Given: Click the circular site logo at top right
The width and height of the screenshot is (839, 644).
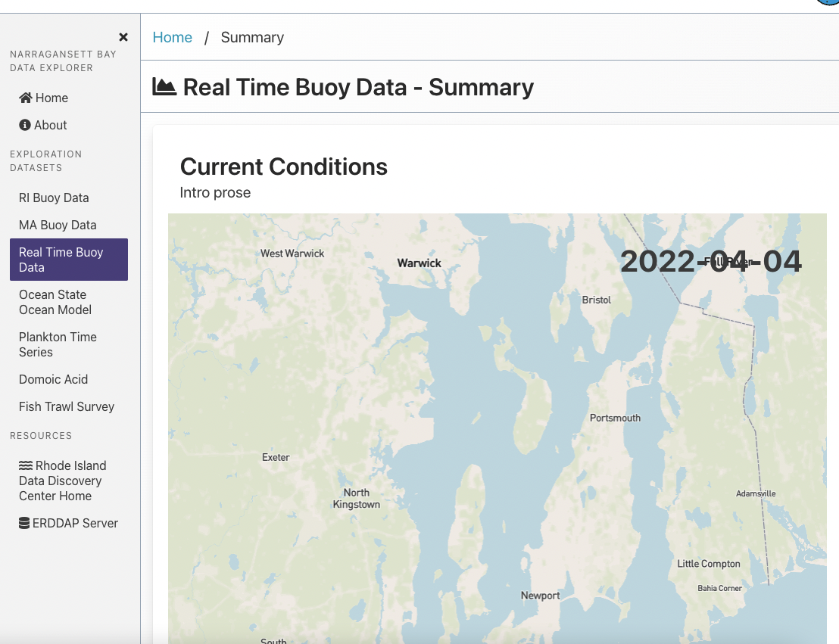Looking at the screenshot, I should 827,4.
